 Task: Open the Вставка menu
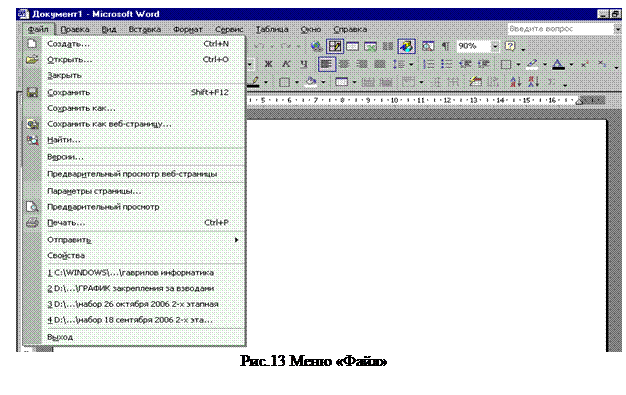point(145,29)
